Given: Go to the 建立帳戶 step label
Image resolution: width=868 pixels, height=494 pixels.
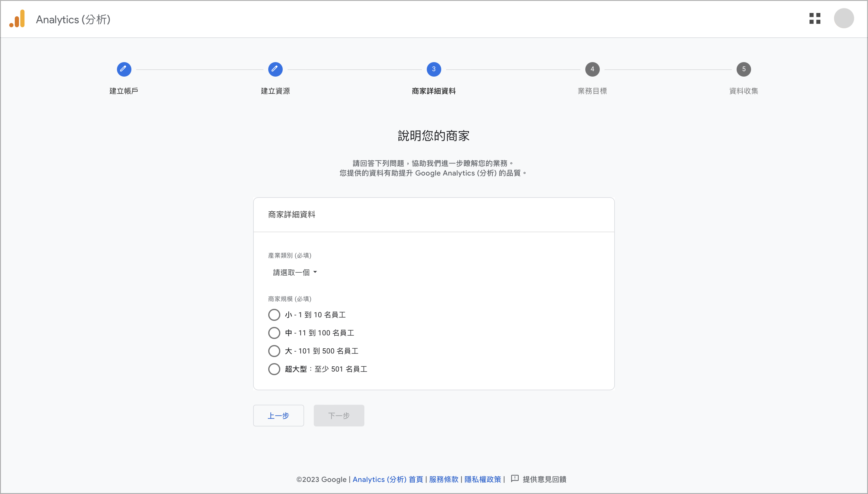Looking at the screenshot, I should [x=124, y=91].
